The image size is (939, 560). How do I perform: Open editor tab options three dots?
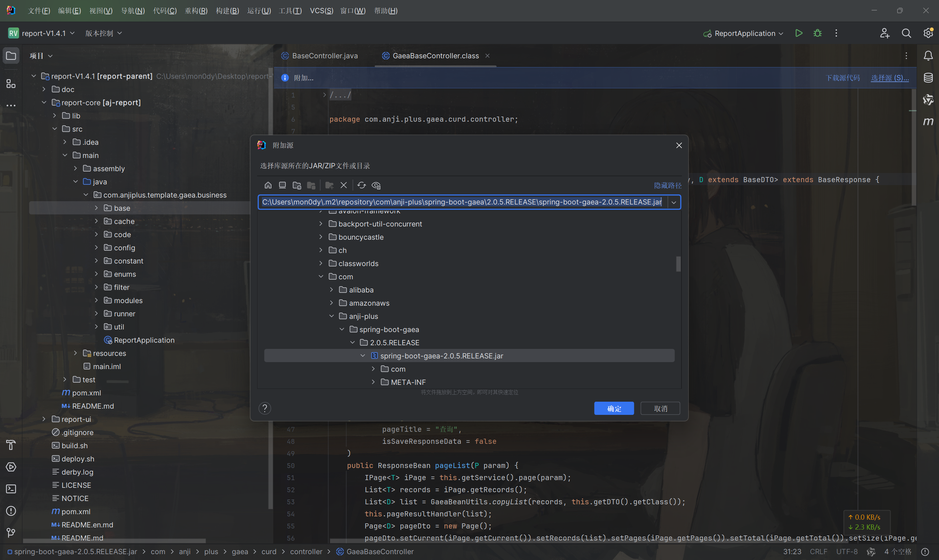click(x=906, y=56)
